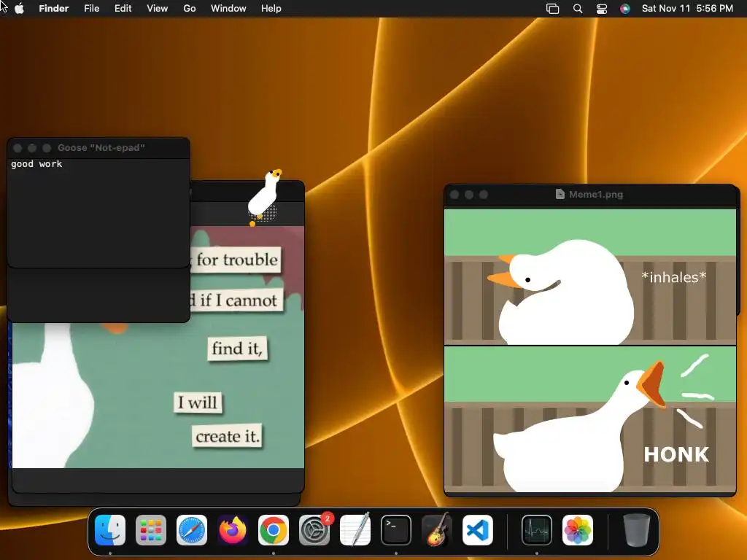The image size is (747, 560).
Task: Open the Go menu
Action: point(190,9)
